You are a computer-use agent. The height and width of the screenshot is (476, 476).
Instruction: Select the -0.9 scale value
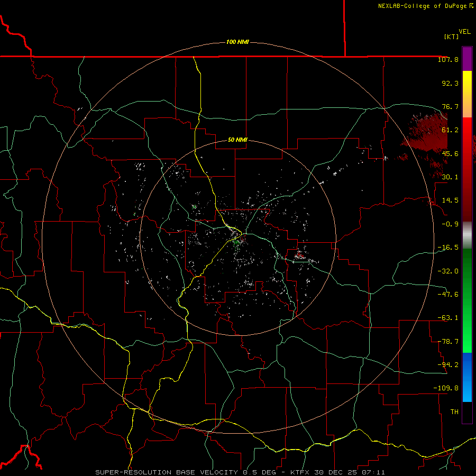coord(450,224)
